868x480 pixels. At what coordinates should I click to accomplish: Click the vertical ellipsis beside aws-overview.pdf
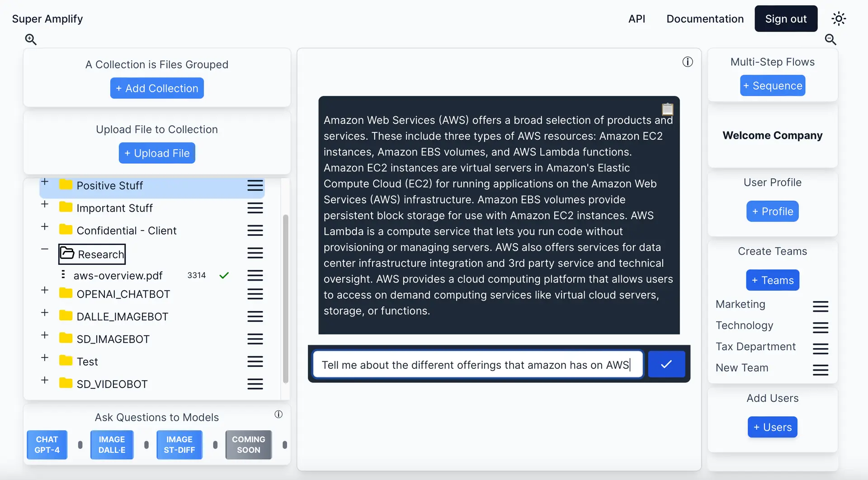tap(63, 275)
